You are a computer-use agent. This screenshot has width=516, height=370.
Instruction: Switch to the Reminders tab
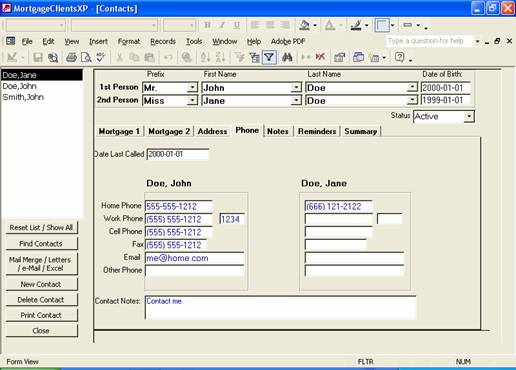(x=317, y=131)
